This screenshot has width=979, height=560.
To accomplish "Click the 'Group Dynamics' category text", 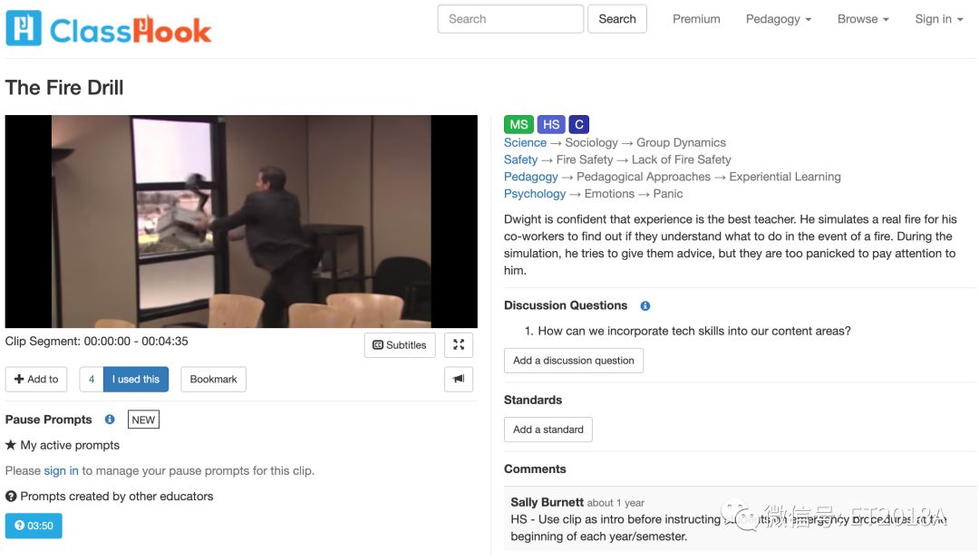I will click(681, 143).
